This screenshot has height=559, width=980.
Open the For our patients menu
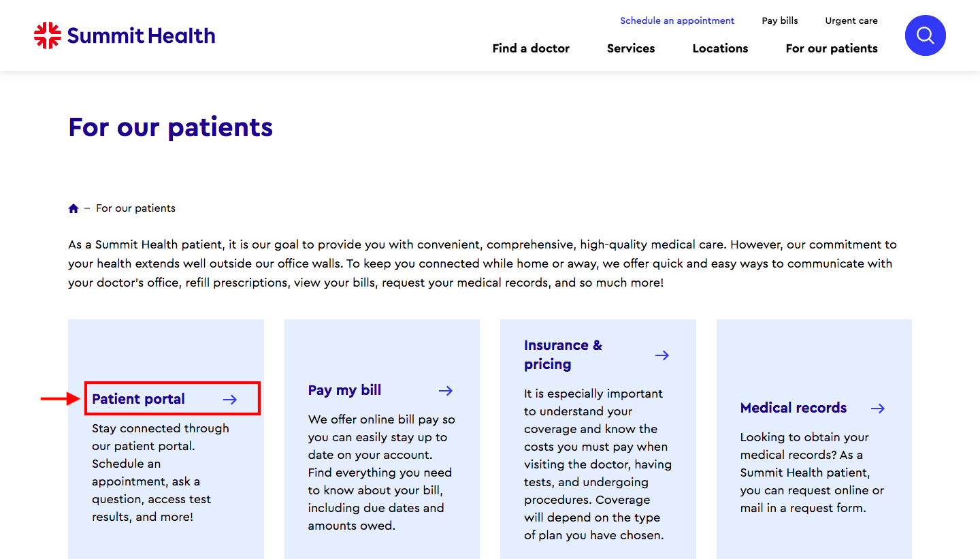832,48
